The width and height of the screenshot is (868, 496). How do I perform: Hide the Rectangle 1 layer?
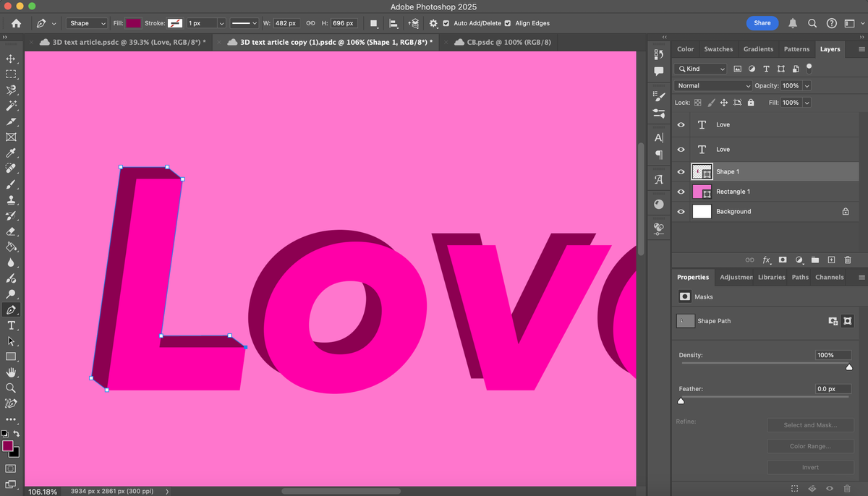681,192
